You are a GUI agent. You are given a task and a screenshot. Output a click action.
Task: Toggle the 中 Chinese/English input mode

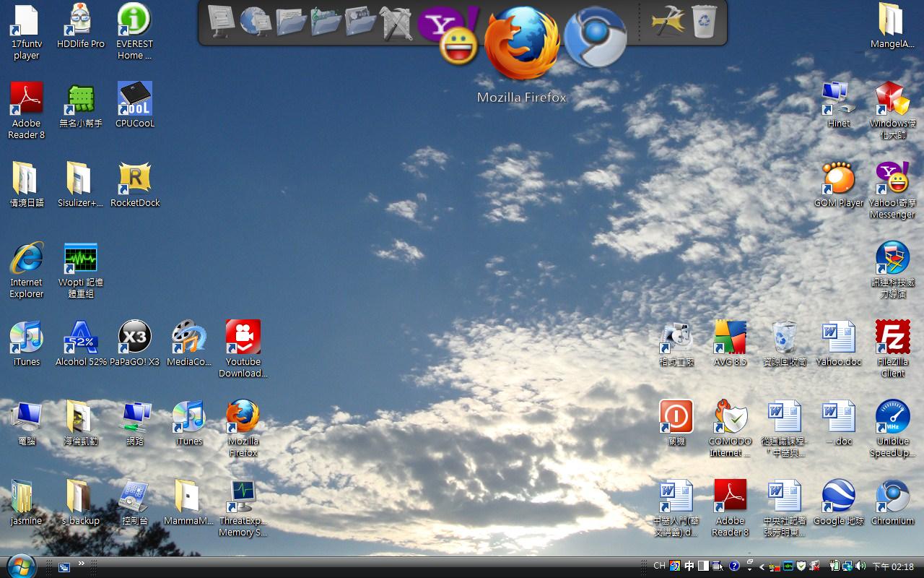[689, 566]
